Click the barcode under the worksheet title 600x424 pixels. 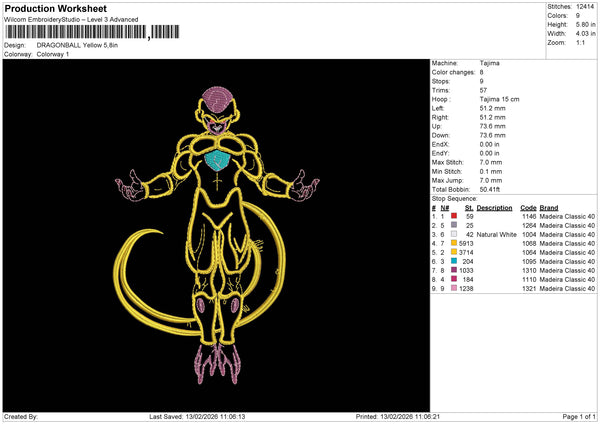(x=75, y=33)
